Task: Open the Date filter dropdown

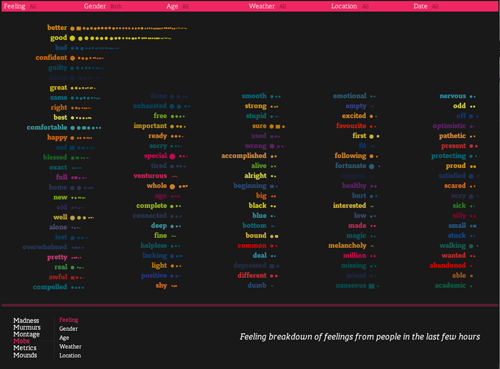Action: [x=426, y=6]
